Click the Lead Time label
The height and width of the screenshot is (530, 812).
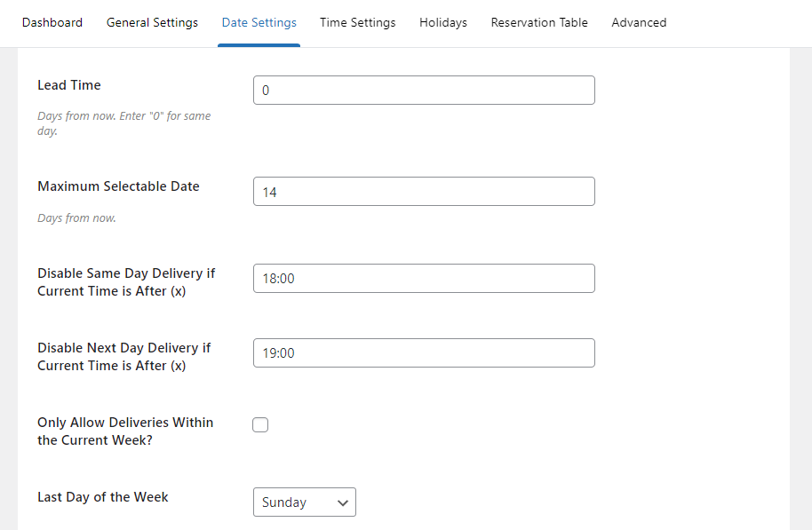(68, 84)
